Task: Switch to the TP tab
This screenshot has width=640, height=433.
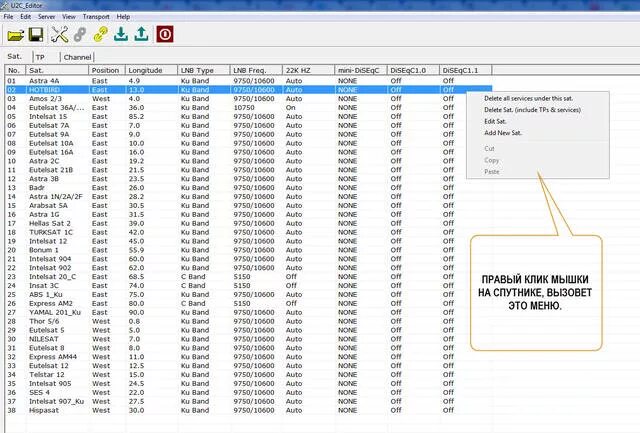Action: tap(40, 57)
